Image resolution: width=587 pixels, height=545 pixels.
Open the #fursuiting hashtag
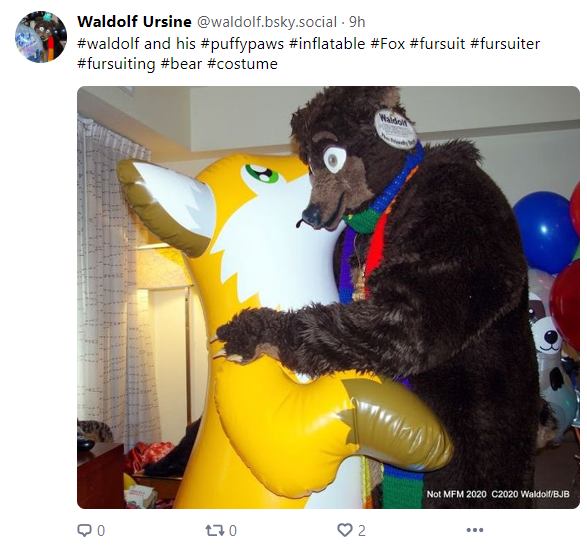pyautogui.click(x=116, y=64)
